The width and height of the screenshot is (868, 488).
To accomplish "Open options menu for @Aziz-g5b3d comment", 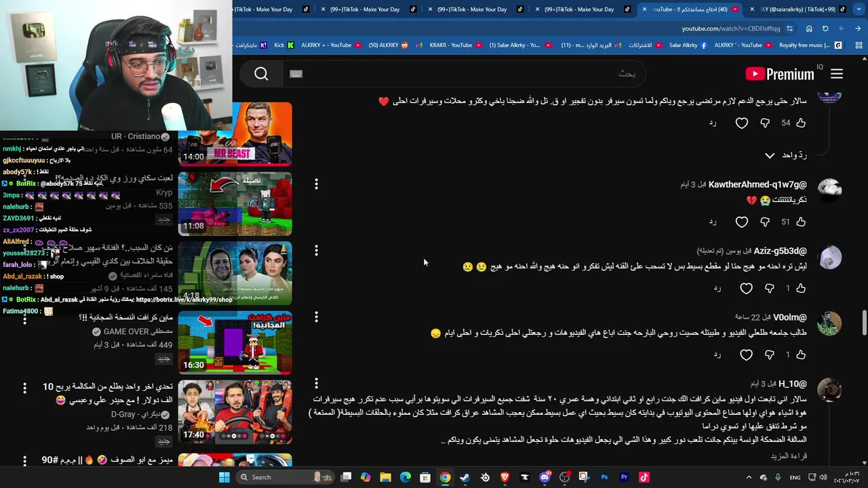I will click(x=316, y=251).
